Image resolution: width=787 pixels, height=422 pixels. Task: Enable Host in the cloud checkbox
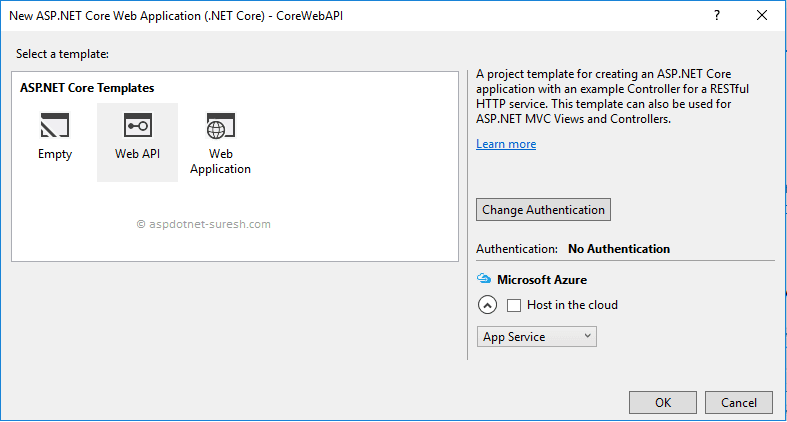pos(514,305)
